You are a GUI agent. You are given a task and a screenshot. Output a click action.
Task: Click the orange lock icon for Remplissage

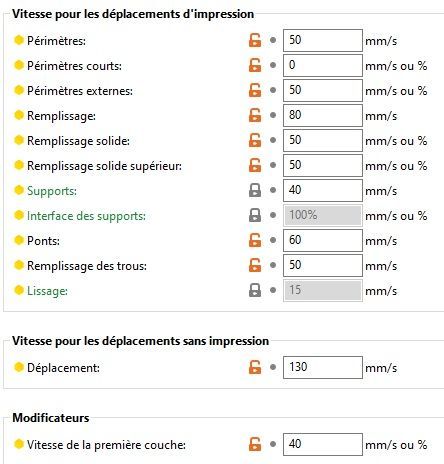pyautogui.click(x=255, y=115)
